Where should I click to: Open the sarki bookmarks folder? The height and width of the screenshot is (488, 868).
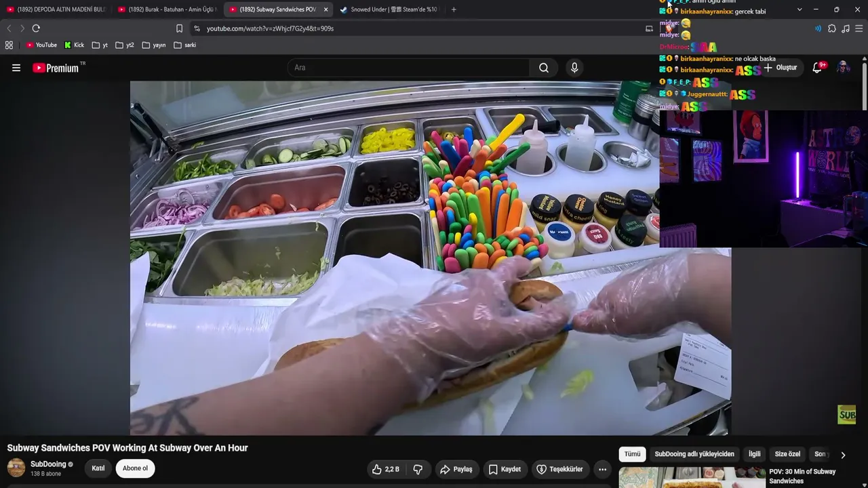(x=184, y=45)
